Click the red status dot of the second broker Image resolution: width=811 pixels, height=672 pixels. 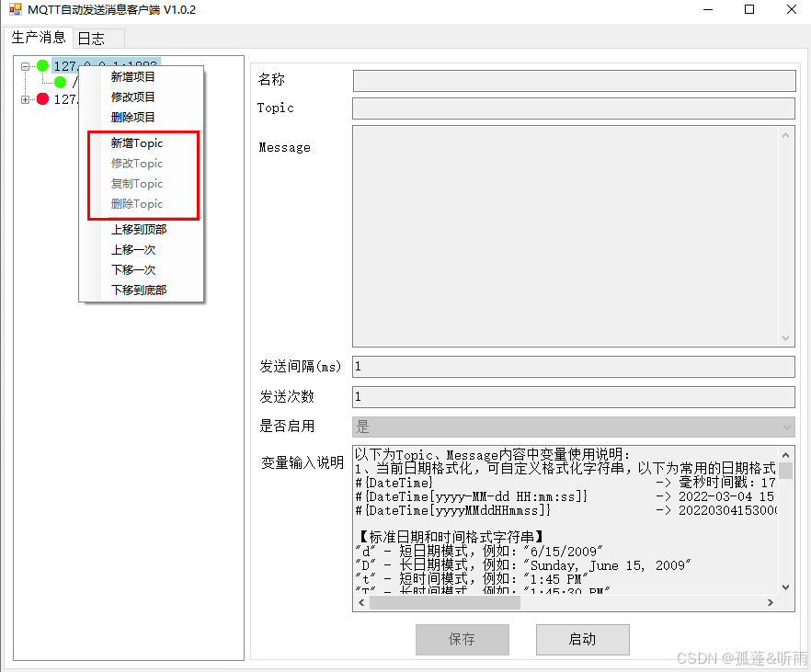pos(43,98)
